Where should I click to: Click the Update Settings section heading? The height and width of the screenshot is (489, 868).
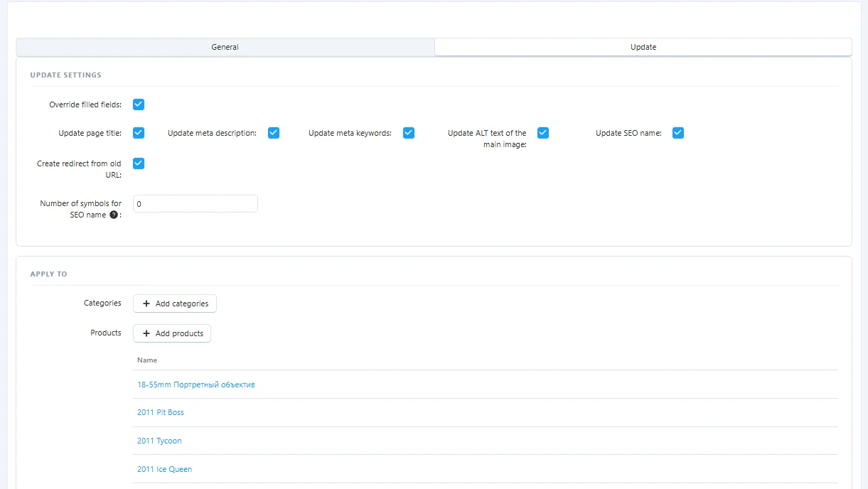pyautogui.click(x=65, y=75)
